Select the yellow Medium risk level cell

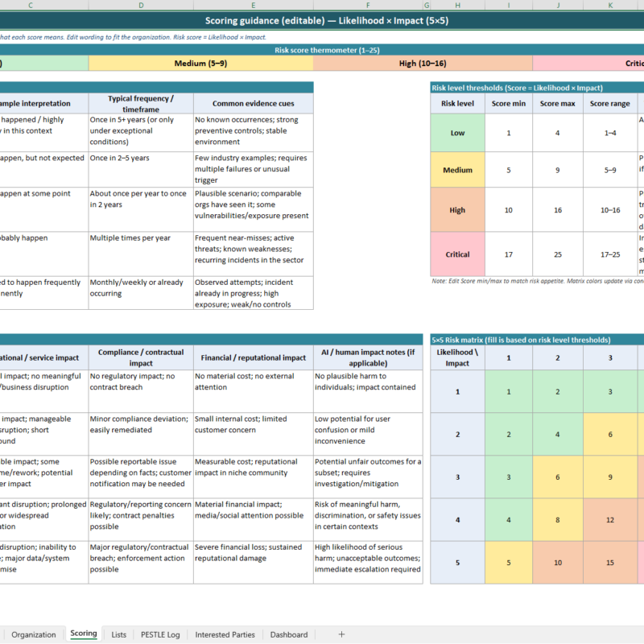click(457, 170)
